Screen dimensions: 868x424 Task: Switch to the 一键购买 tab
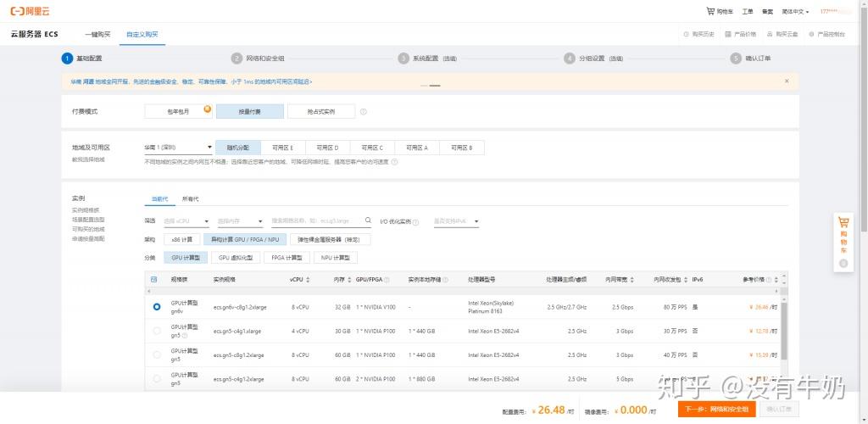click(97, 34)
